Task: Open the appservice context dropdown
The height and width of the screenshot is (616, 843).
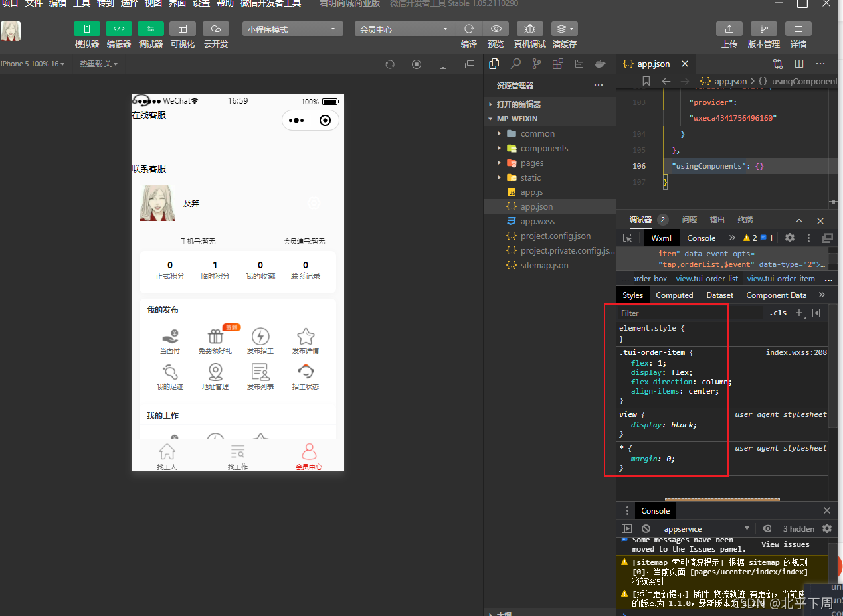Action: [706, 528]
